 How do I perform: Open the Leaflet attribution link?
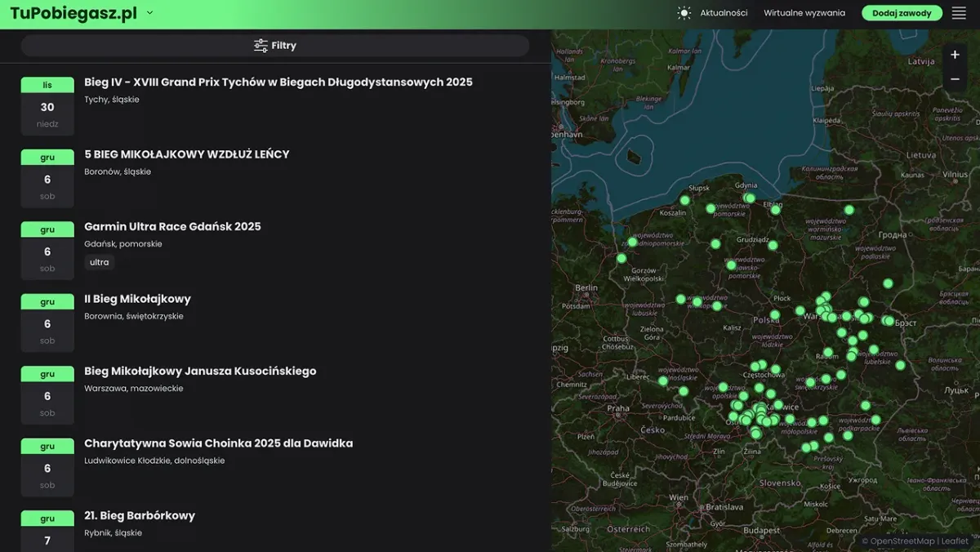click(x=954, y=541)
